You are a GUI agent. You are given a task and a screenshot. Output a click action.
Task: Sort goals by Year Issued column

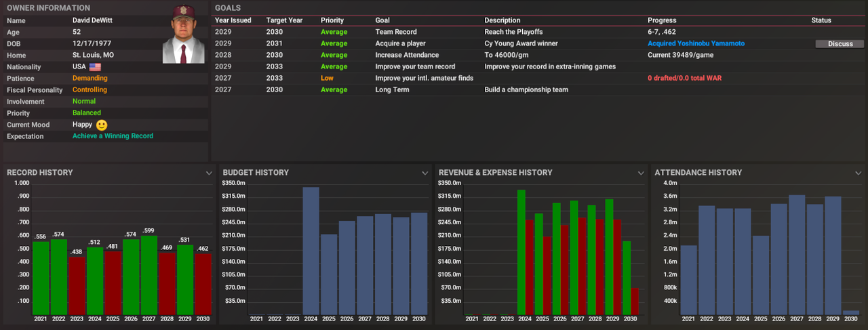tap(233, 20)
